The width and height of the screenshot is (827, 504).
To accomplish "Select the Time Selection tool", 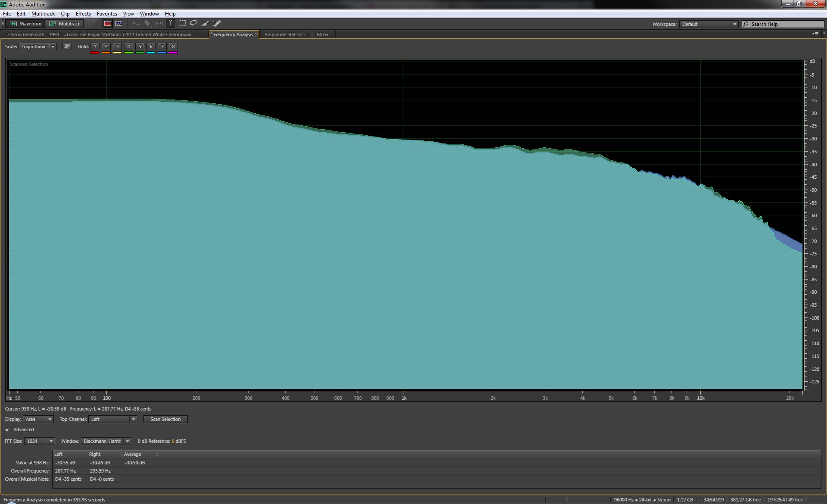I will [x=170, y=24].
